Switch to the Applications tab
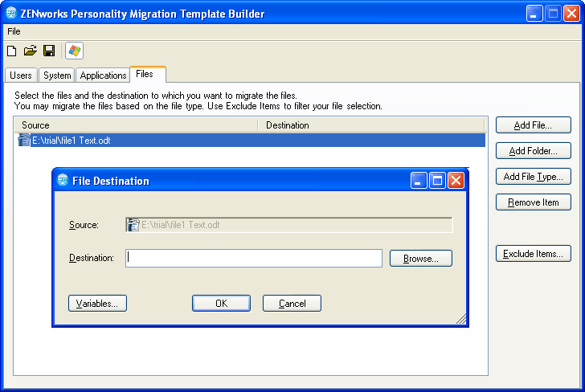This screenshot has height=392, width=585. [x=103, y=76]
